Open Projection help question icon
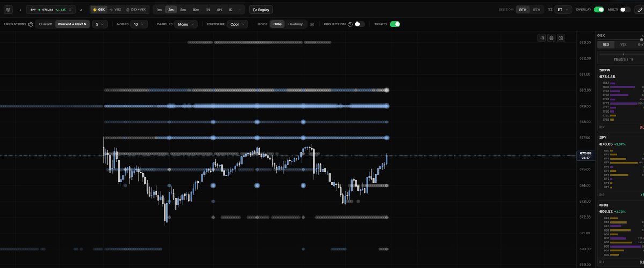Viewport: 644px width, 268px height. (350, 24)
